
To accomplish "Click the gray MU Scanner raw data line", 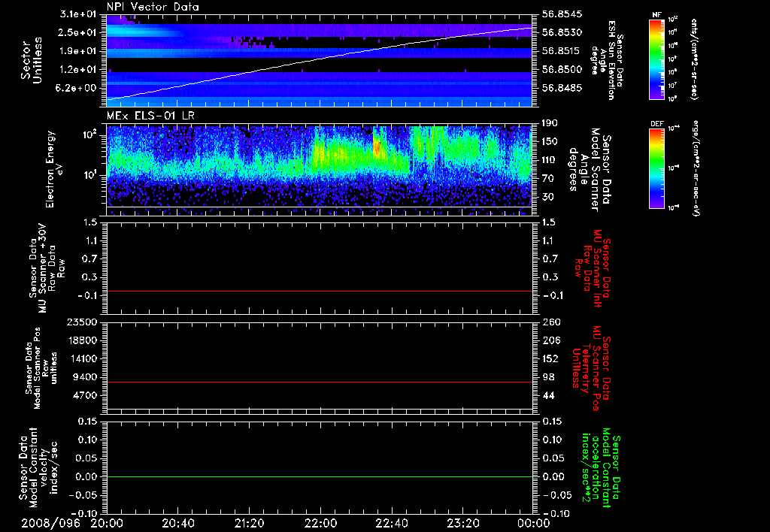I will [320, 291].
